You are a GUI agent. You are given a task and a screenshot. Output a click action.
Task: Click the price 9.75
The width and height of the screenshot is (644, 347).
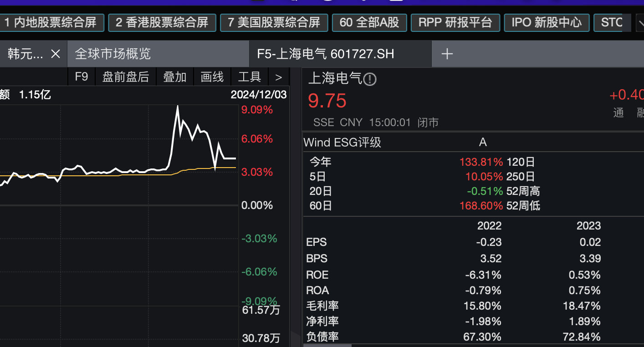pyautogui.click(x=327, y=101)
